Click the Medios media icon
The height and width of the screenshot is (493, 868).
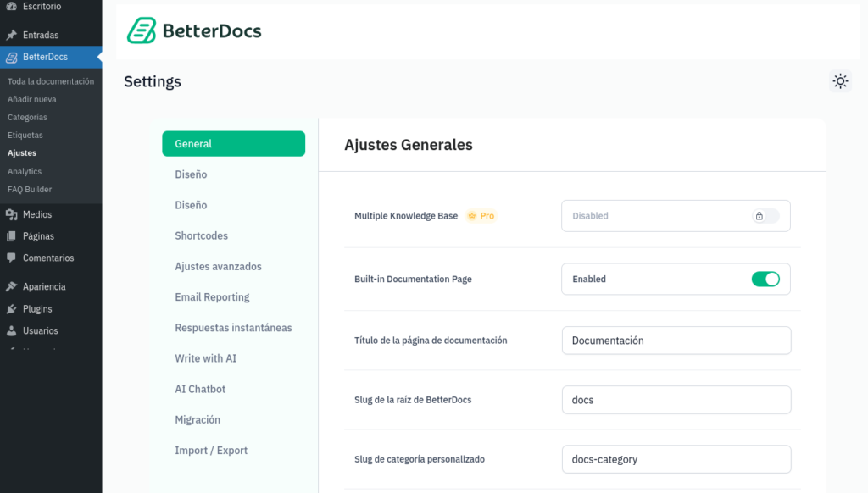[x=12, y=214]
